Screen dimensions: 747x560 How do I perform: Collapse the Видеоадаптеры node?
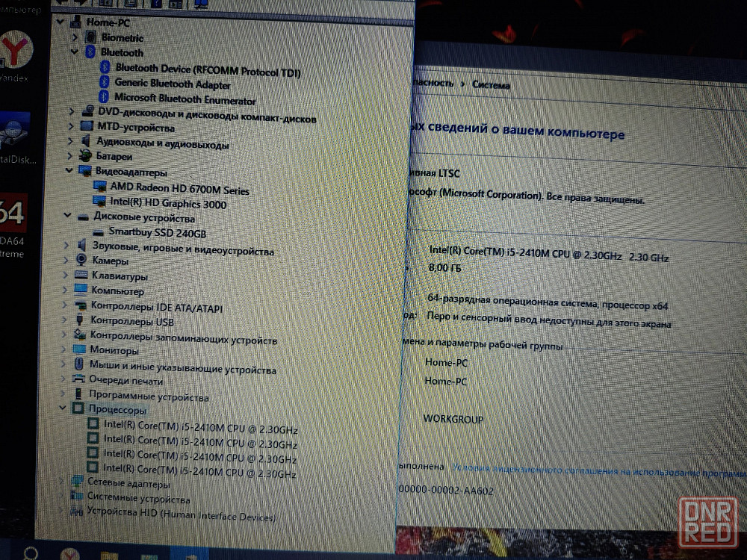pos(69,170)
